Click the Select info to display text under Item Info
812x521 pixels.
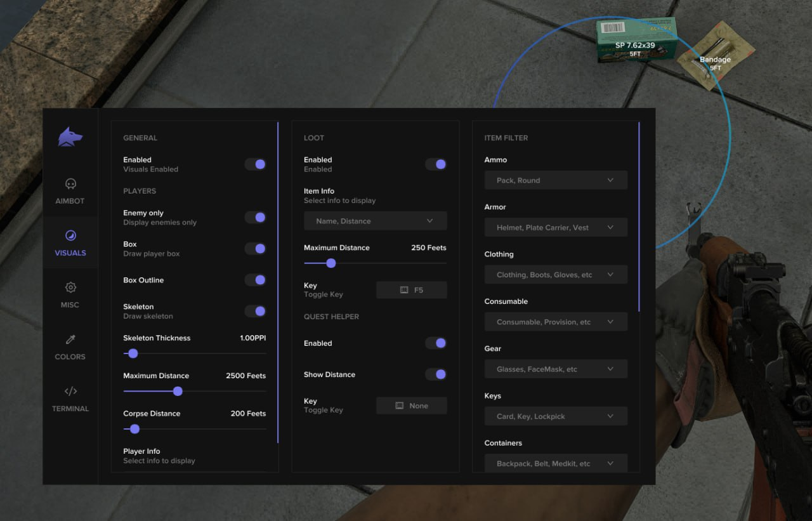[x=340, y=201]
